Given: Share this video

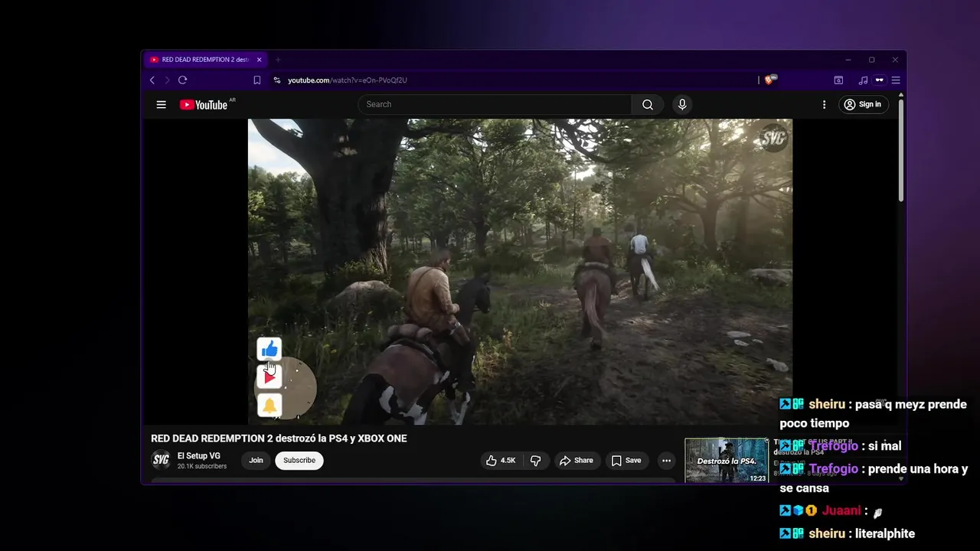Looking at the screenshot, I should click(577, 461).
